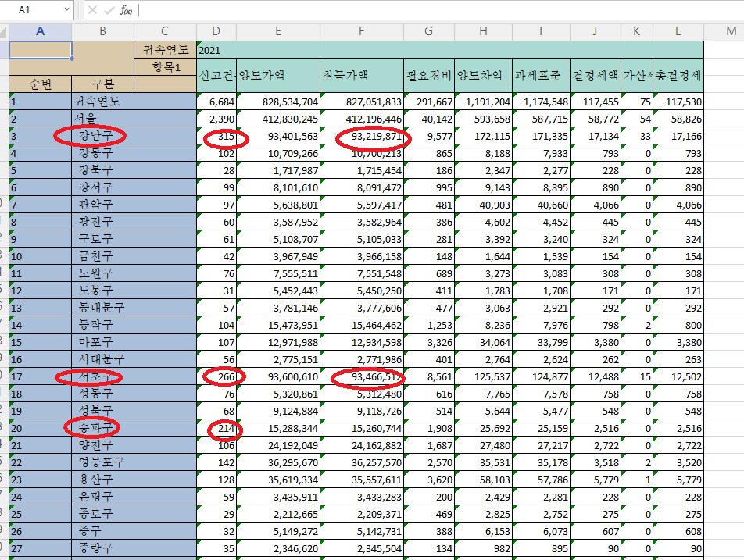Click the circled cell with value 315

(x=216, y=137)
